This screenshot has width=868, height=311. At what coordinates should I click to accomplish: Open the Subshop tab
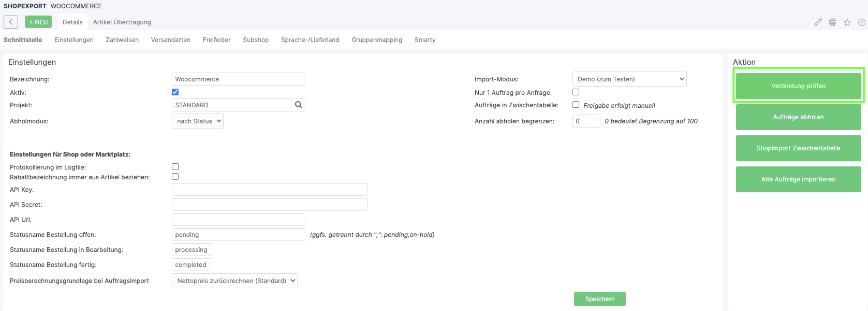tap(256, 39)
